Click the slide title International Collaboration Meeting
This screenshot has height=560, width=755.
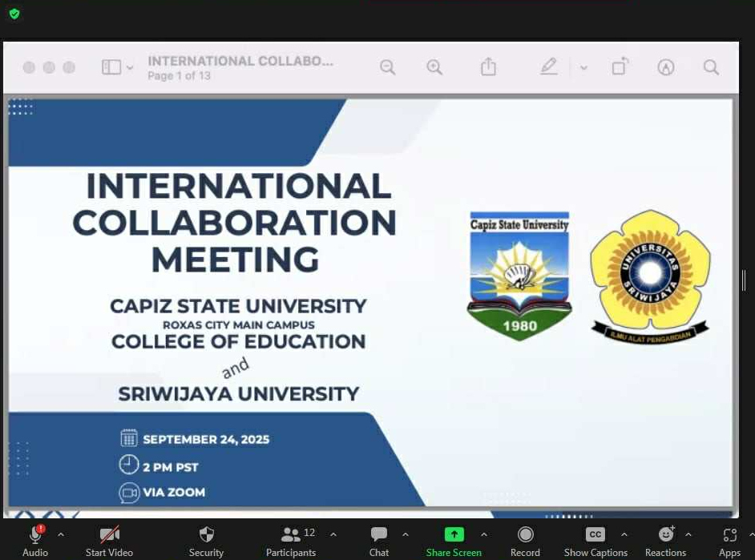[235, 223]
